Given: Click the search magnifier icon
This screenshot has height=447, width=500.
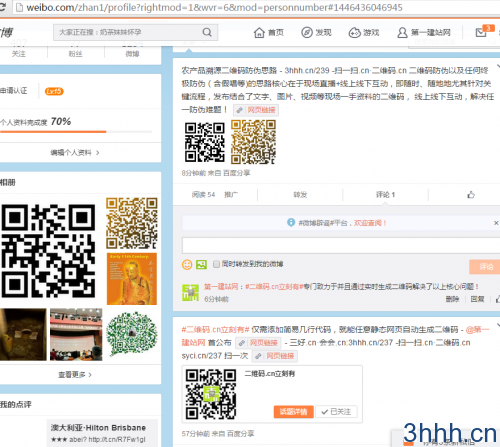Looking at the screenshot, I should pos(207,32).
